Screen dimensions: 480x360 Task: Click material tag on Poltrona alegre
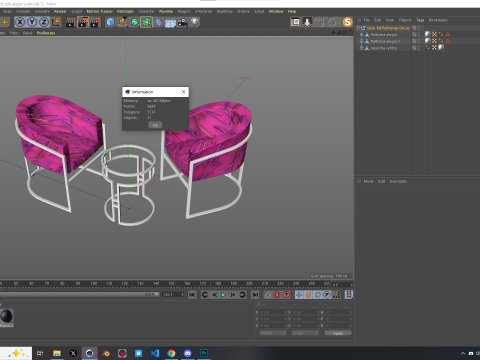tap(428, 34)
